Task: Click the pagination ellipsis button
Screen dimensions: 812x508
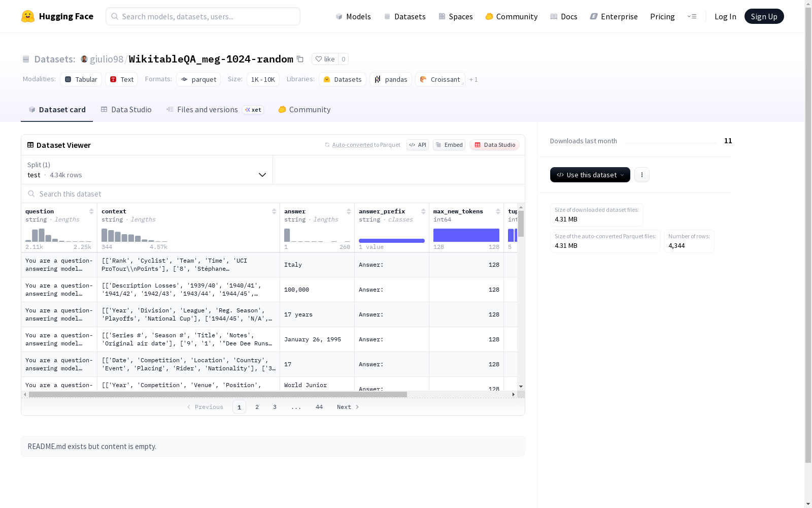Action: (296, 407)
